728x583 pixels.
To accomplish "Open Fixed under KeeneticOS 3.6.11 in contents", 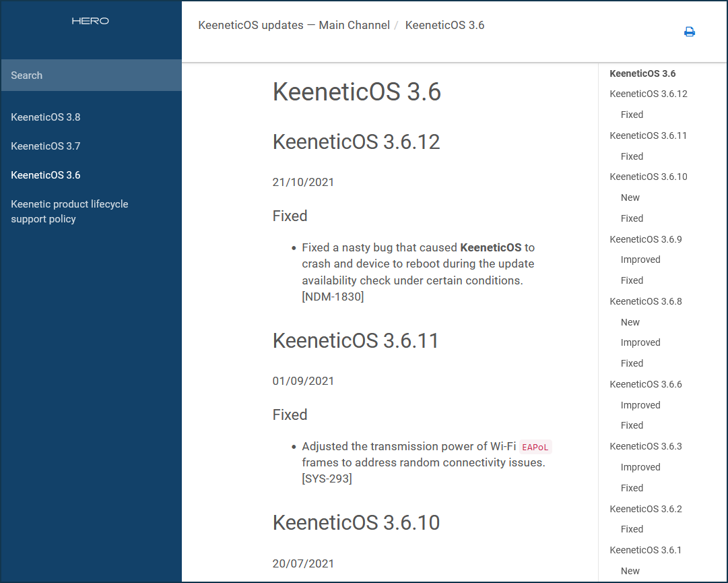I will coord(632,156).
